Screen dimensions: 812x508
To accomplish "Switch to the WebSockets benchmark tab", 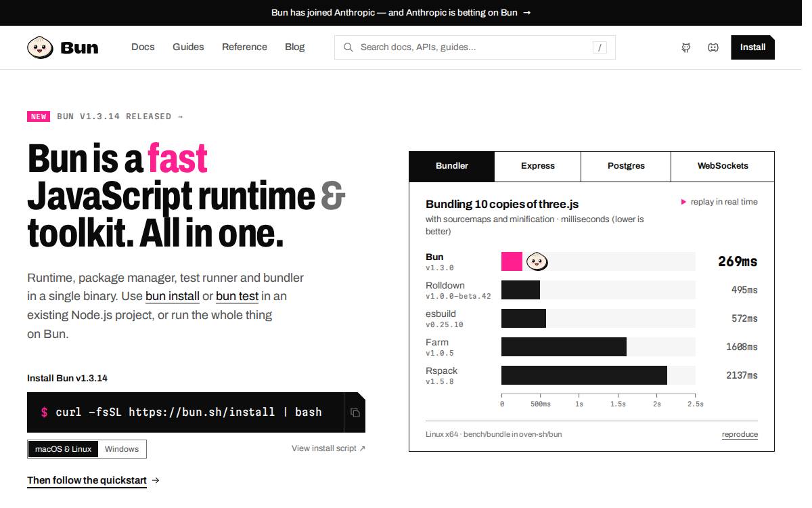I will [723, 166].
